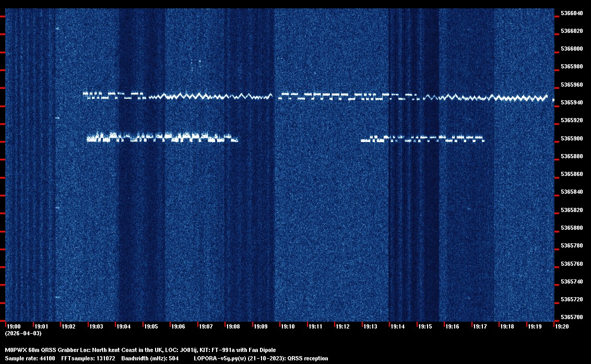Click the (2026-04-03) date text
This screenshot has width=591, height=364.
23,333
